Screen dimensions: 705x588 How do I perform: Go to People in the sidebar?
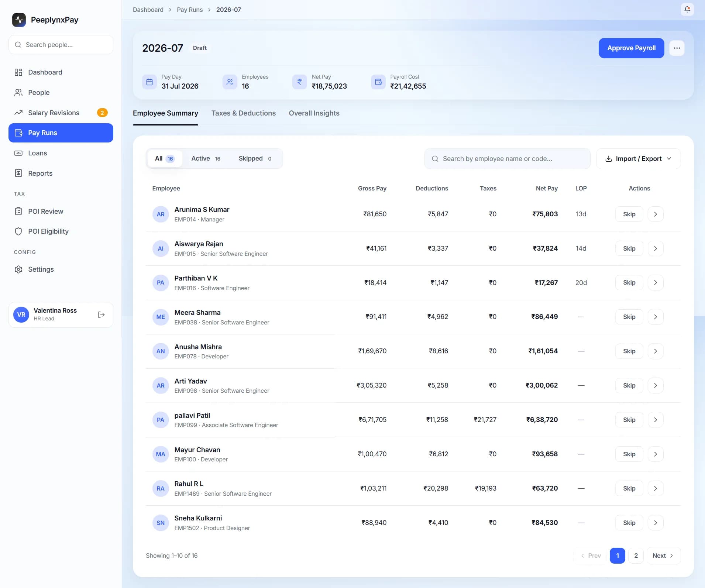61,93
